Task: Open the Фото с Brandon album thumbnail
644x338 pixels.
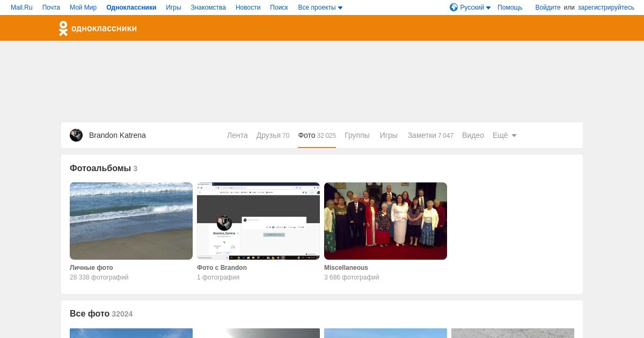Action: coord(258,221)
